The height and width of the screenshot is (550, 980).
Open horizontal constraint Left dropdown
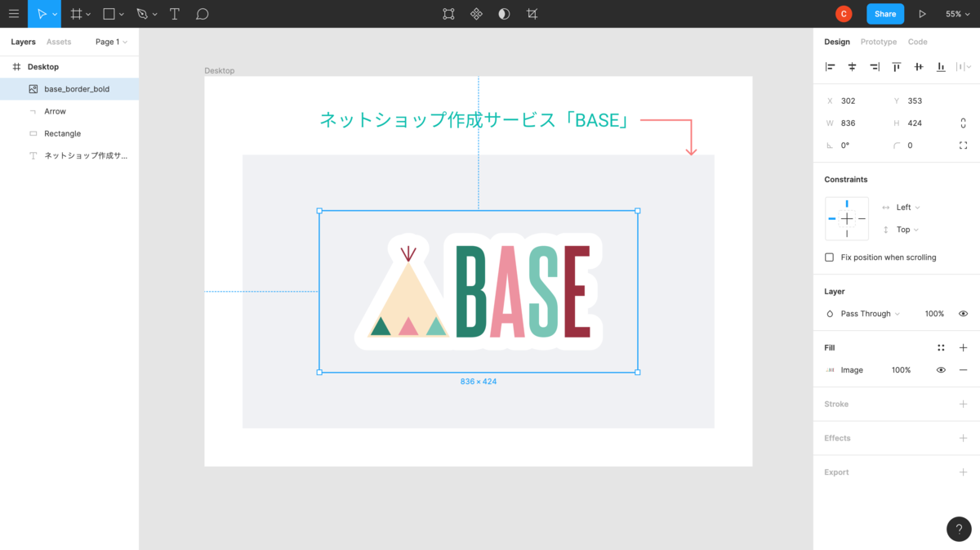coord(908,208)
